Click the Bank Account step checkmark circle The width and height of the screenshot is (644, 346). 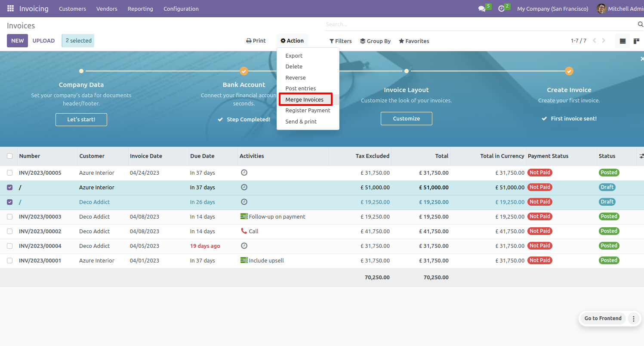pyautogui.click(x=244, y=71)
